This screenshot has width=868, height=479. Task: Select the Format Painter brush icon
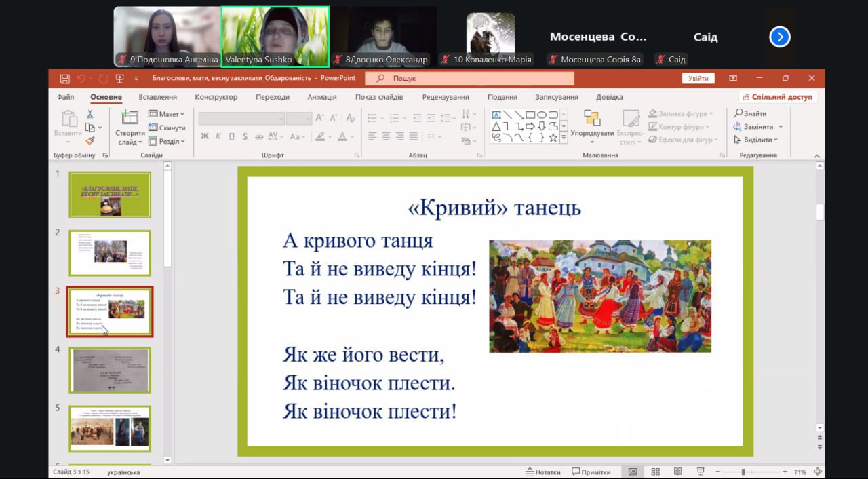click(x=90, y=140)
